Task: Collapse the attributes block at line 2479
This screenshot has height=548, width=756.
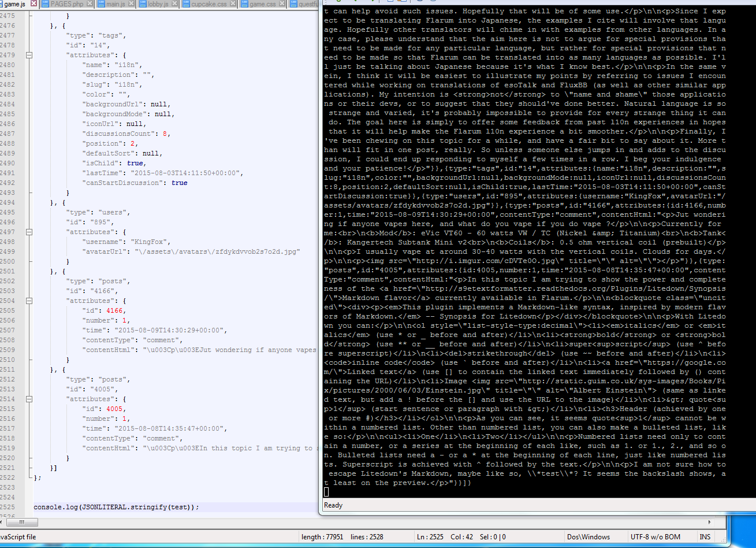Action: [29, 55]
